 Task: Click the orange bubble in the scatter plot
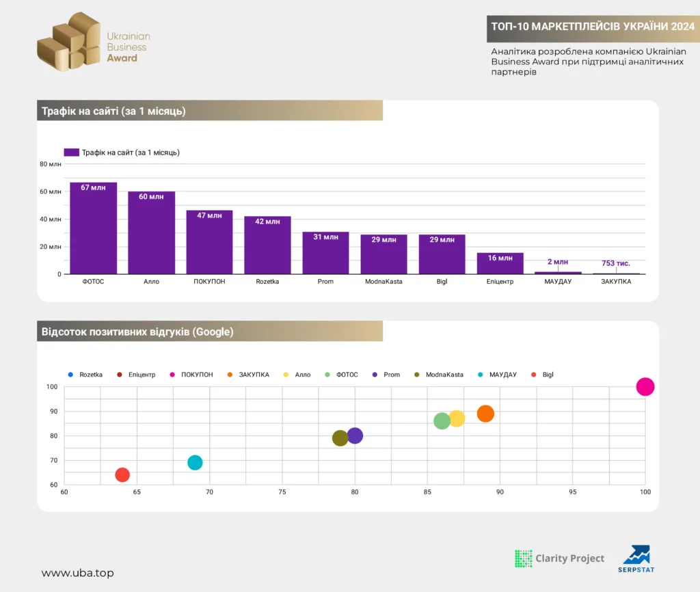tap(485, 414)
